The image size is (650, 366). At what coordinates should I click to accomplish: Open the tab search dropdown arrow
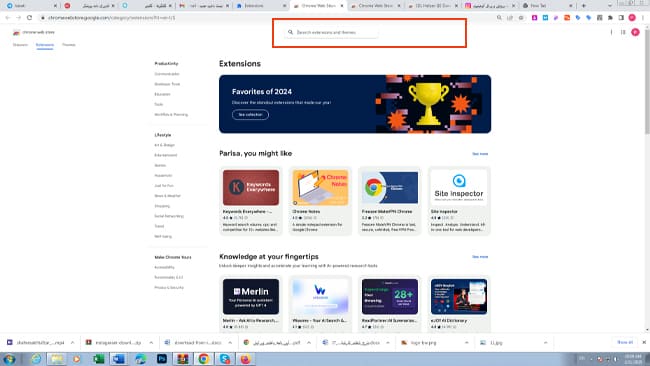[609, 6]
